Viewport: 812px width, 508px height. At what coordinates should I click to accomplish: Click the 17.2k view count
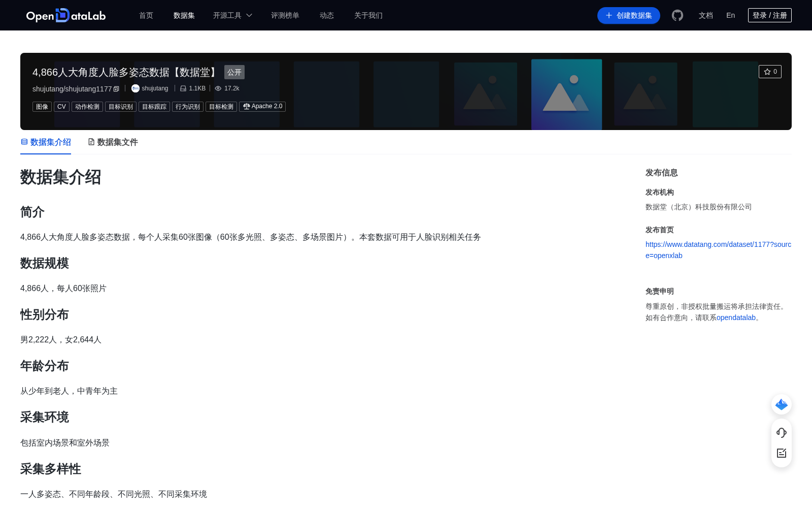(232, 88)
